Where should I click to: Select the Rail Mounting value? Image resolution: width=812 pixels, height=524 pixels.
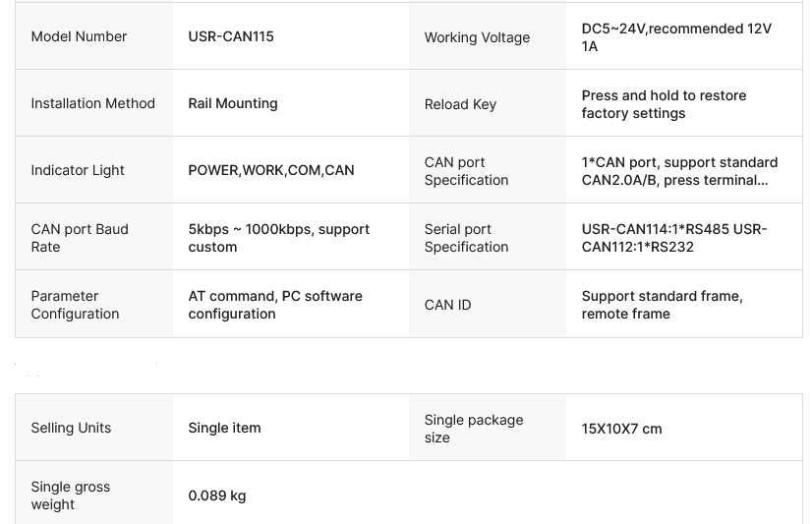coord(233,103)
